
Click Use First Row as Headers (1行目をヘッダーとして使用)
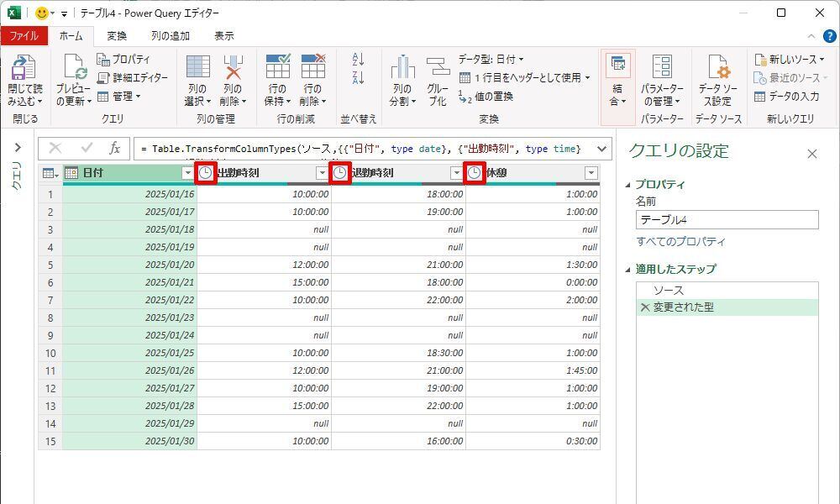tap(525, 77)
